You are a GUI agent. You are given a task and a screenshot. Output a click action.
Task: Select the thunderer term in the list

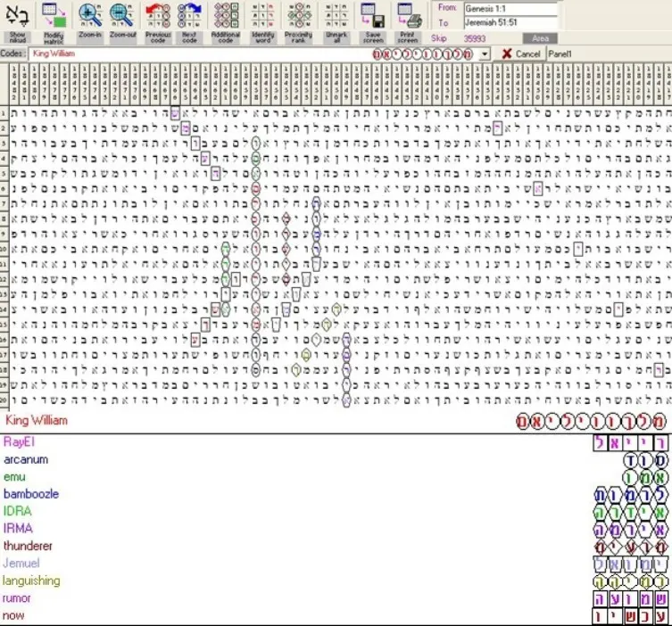click(28, 546)
